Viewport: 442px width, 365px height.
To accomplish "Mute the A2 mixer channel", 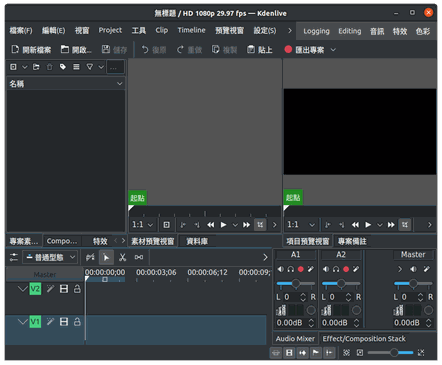I will pos(326,269).
